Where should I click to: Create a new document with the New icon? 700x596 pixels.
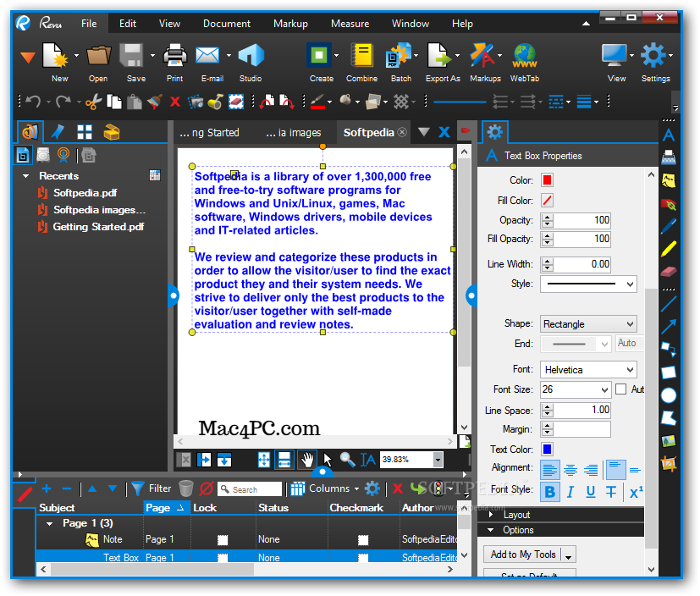(55, 55)
